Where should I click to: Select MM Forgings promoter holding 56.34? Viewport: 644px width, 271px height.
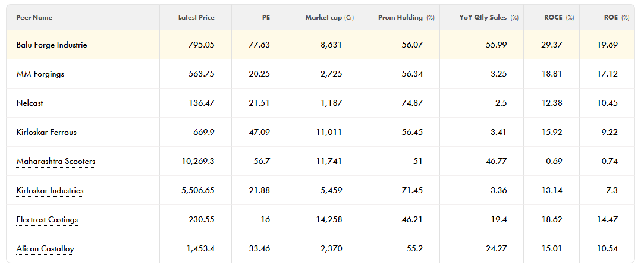(x=412, y=74)
